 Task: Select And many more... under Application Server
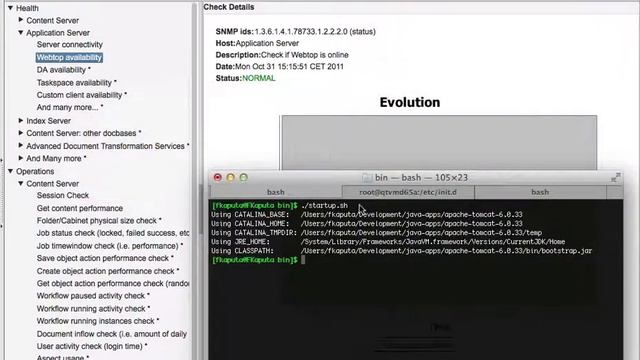[x=70, y=107]
